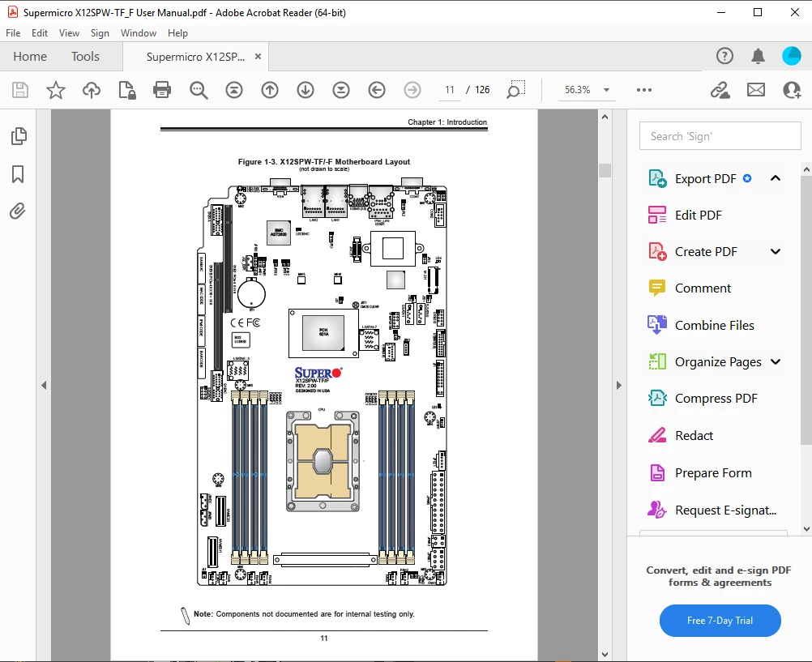This screenshot has width=812, height=662.
Task: Click the share with others icon
Action: (792, 90)
